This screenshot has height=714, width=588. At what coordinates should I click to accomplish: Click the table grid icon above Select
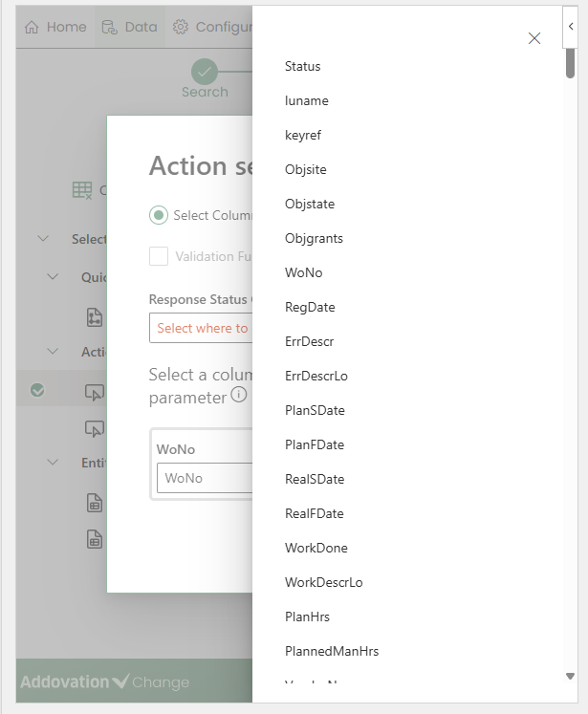point(82,190)
